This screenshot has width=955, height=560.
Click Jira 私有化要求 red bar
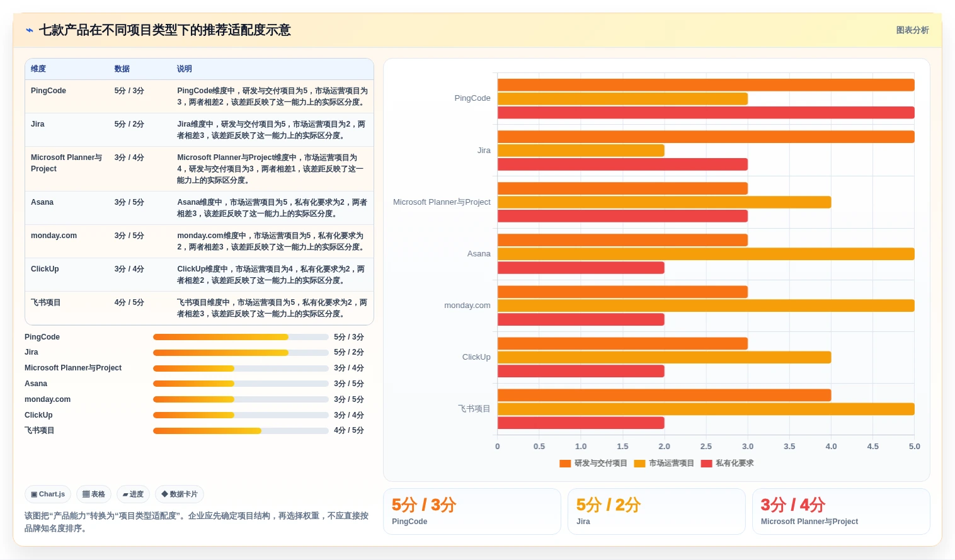point(622,164)
